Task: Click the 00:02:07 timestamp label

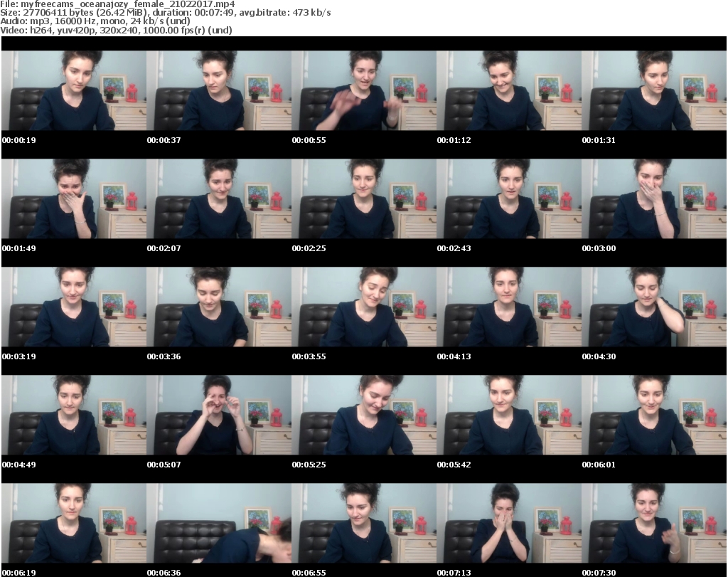Action: (x=164, y=248)
